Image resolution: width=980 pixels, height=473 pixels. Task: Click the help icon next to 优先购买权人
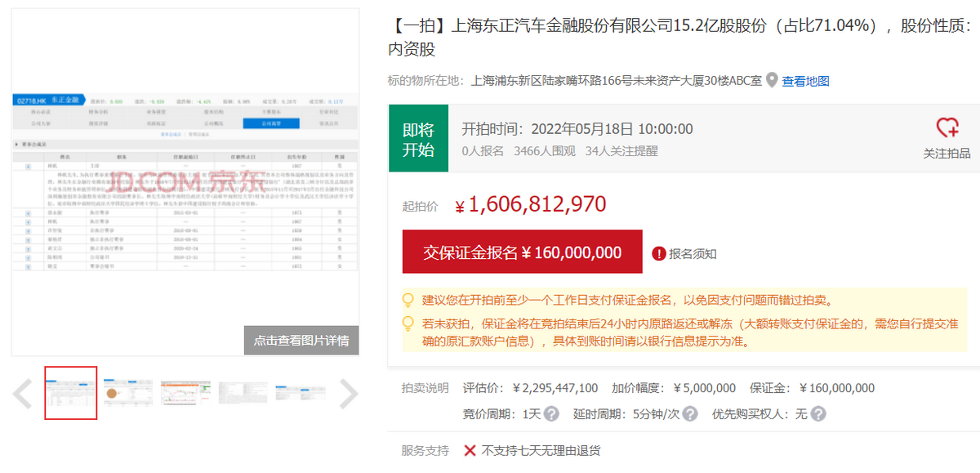817,414
